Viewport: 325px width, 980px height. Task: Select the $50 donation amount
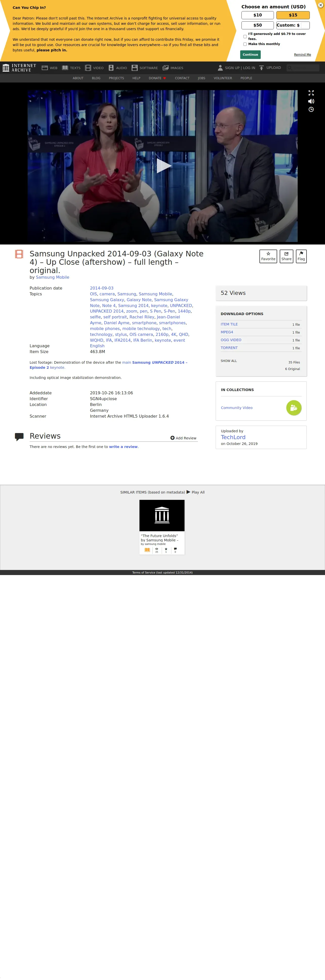[258, 25]
